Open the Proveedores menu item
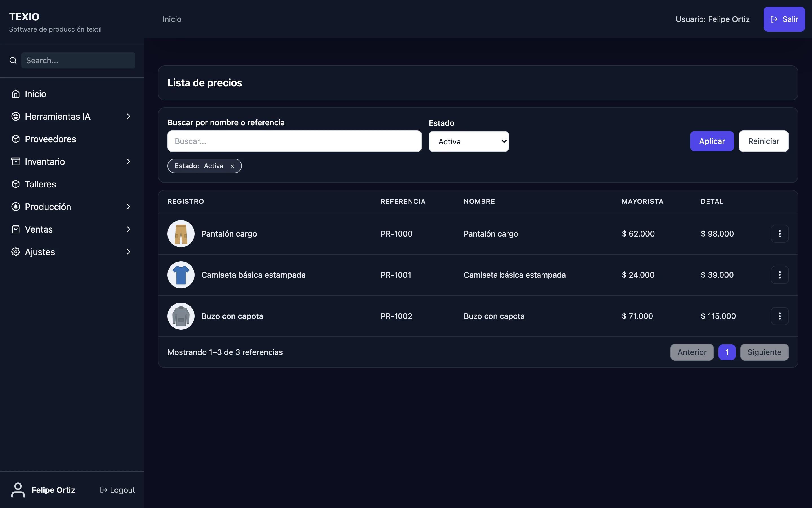Image resolution: width=812 pixels, height=508 pixels. coord(72,139)
